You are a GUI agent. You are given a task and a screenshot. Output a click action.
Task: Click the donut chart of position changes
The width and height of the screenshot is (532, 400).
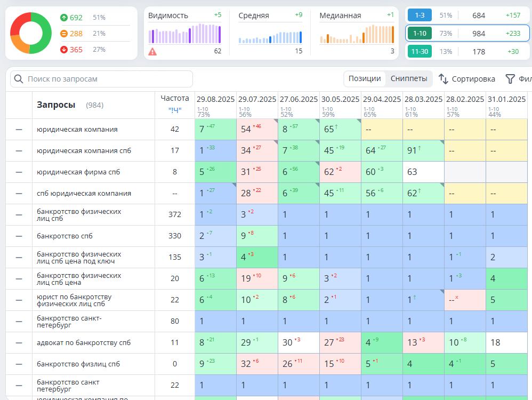point(31,33)
